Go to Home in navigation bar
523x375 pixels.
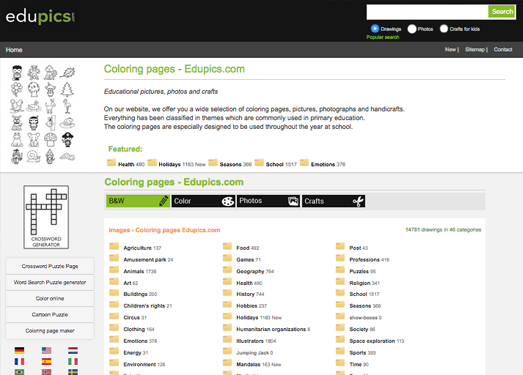coord(14,50)
